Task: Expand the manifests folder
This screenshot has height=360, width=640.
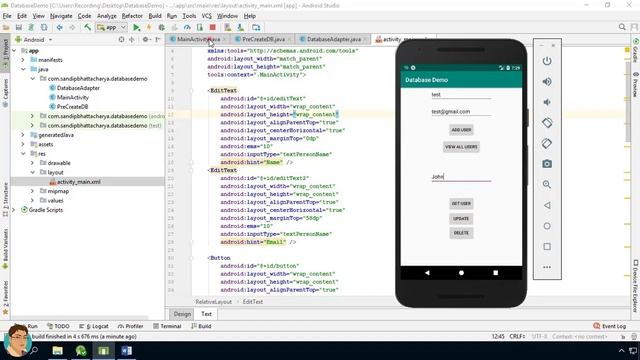Action: click(23, 60)
